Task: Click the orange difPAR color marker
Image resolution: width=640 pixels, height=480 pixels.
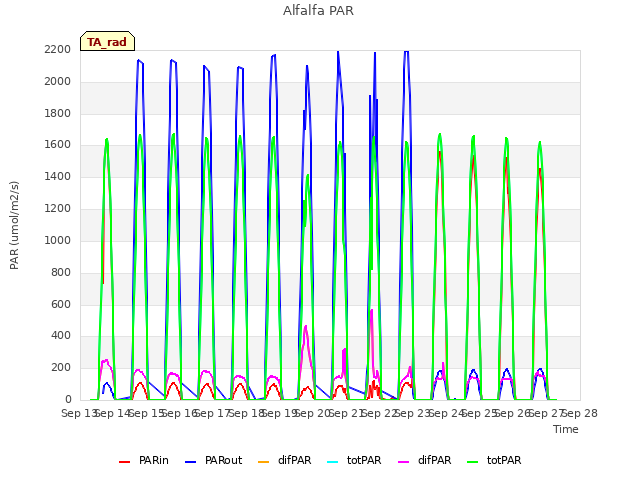Action: pos(264,462)
